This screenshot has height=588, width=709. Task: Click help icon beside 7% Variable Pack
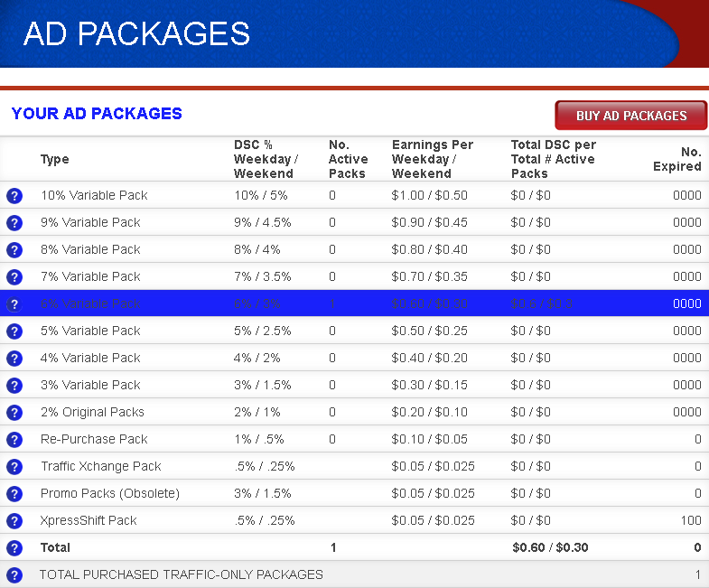point(14,277)
